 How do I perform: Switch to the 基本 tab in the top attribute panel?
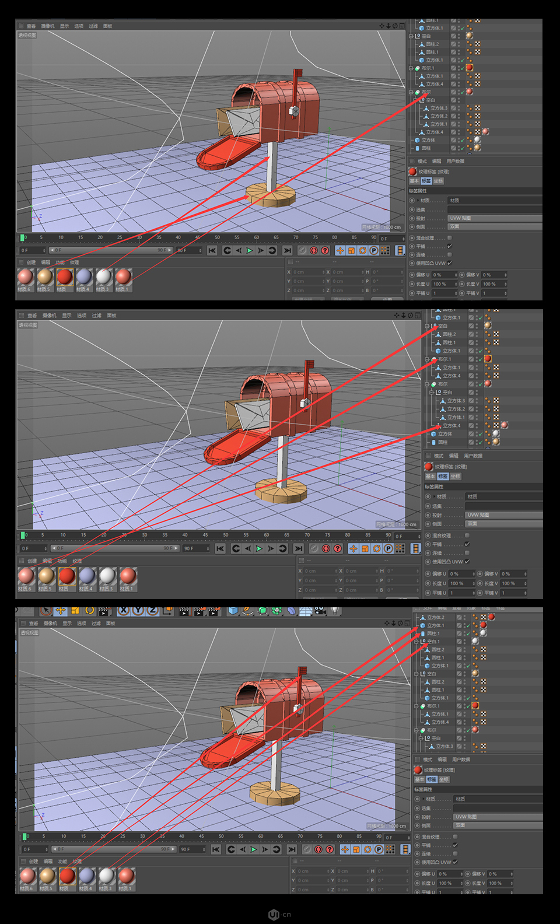coord(414,181)
